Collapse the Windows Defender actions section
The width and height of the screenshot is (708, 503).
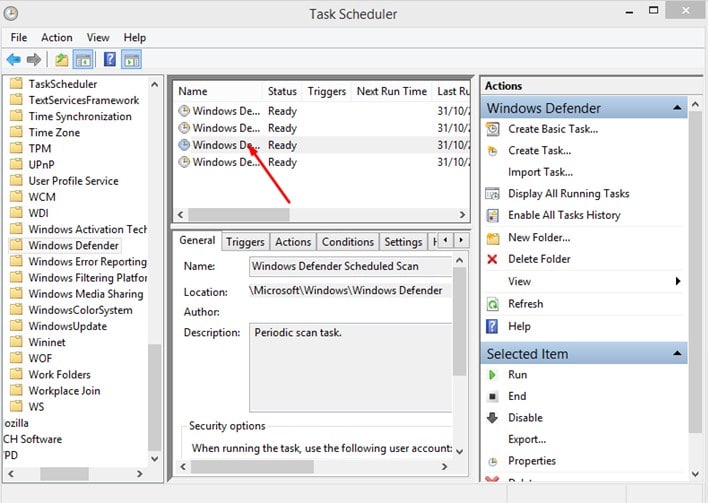click(x=677, y=107)
